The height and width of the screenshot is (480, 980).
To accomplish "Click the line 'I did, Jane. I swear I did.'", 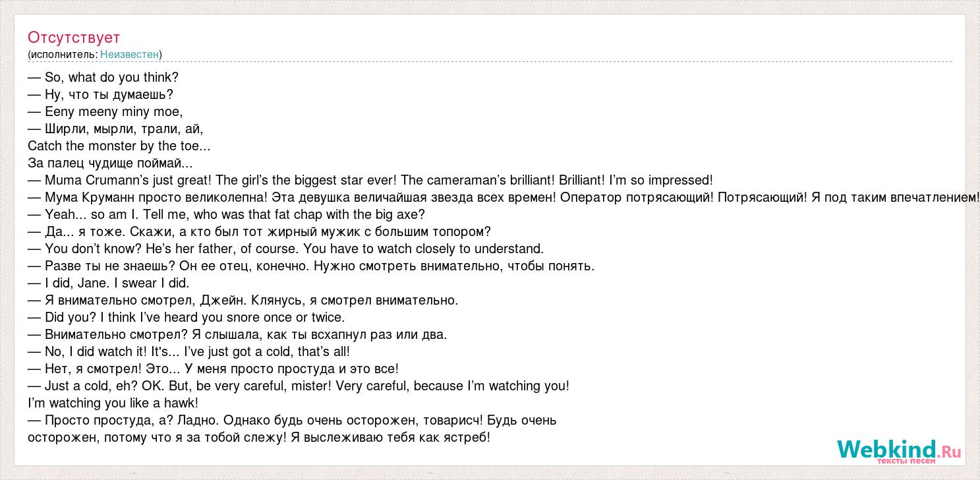I will coord(109,284).
